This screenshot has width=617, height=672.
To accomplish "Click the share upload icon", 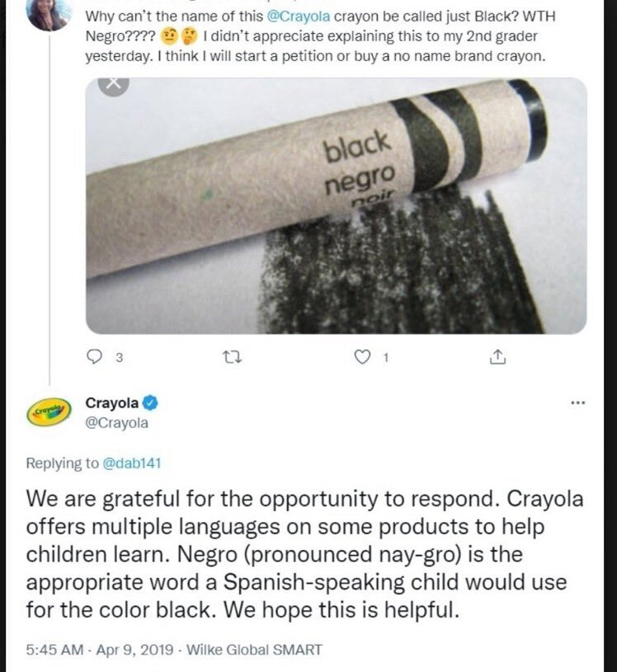I will click(x=497, y=358).
